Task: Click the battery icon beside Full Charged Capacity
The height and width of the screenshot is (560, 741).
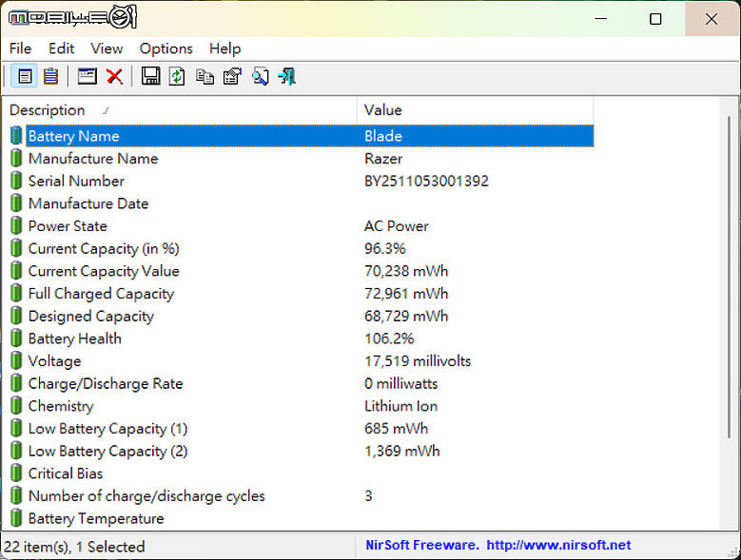Action: click(x=16, y=293)
